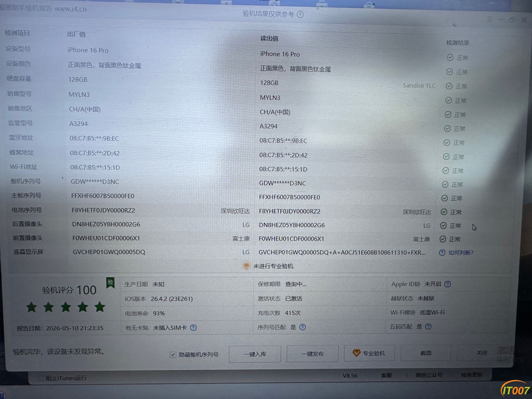Click the 未开启 Apple ID lock value
Viewport: 532px width, 399px height.
tap(433, 284)
